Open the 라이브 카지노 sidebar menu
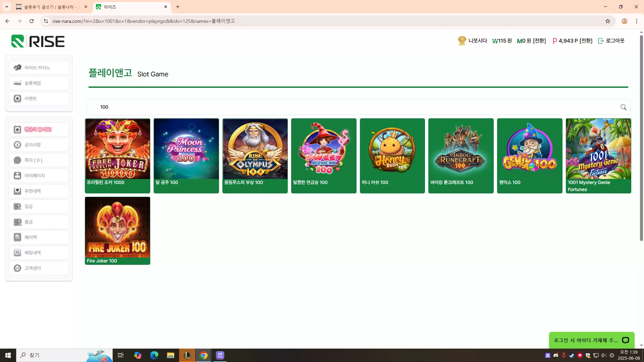The image size is (644, 362). click(39, 68)
